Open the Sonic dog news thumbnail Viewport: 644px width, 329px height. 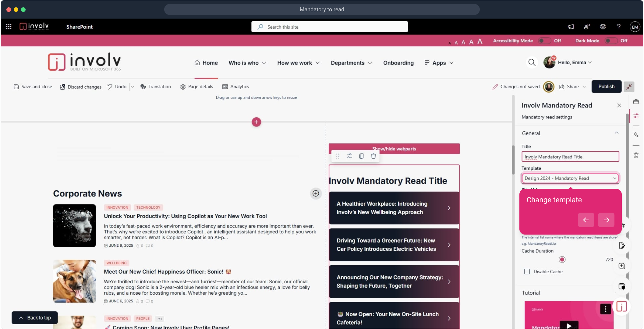click(x=74, y=281)
